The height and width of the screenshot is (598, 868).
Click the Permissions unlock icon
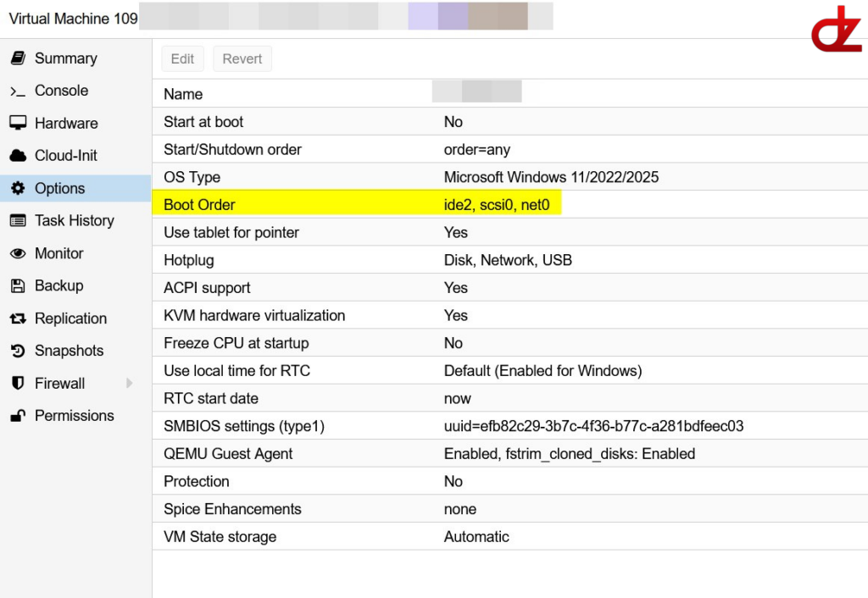(x=18, y=416)
